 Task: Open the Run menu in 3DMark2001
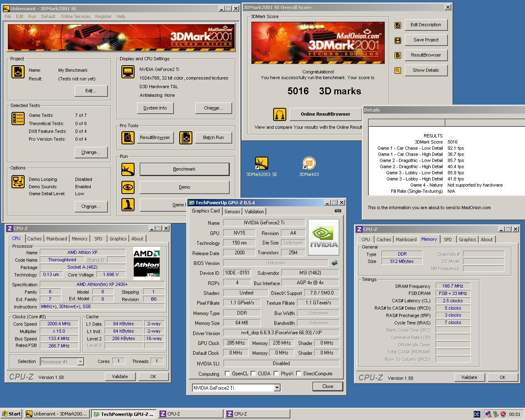point(32,16)
